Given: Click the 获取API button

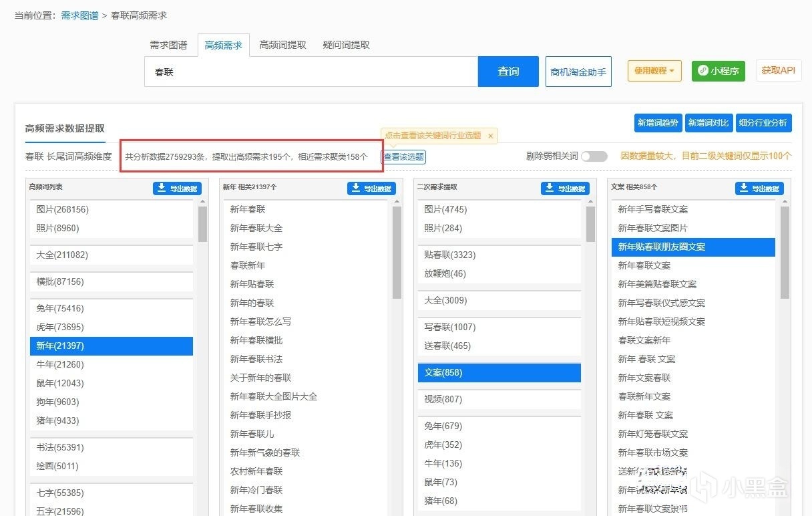Looking at the screenshot, I should pos(779,70).
